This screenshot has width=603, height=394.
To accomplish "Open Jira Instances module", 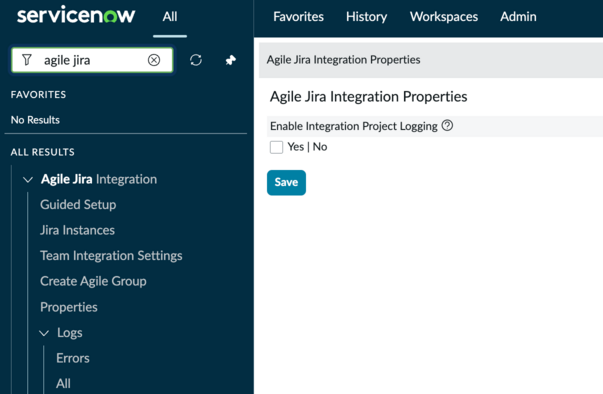I will [77, 230].
